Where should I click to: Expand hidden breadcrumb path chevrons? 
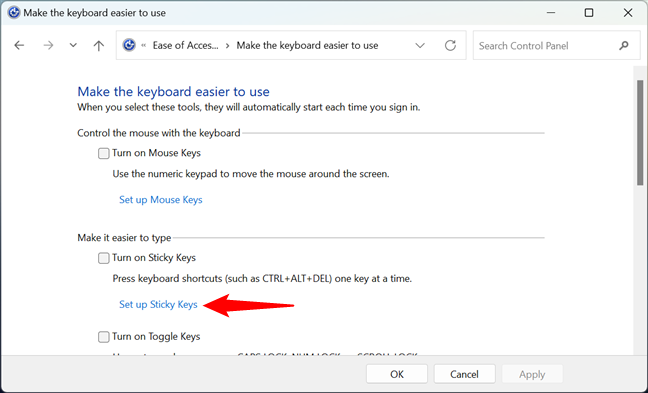coord(144,45)
